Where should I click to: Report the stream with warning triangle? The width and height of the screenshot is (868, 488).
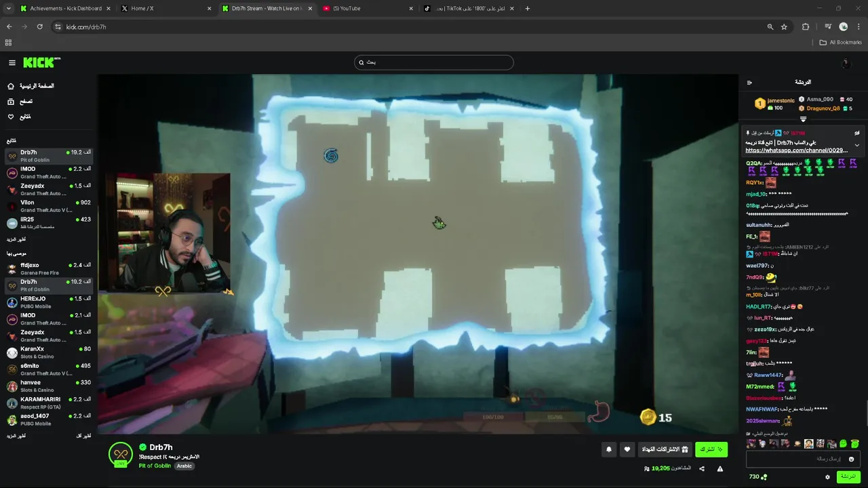click(x=720, y=468)
